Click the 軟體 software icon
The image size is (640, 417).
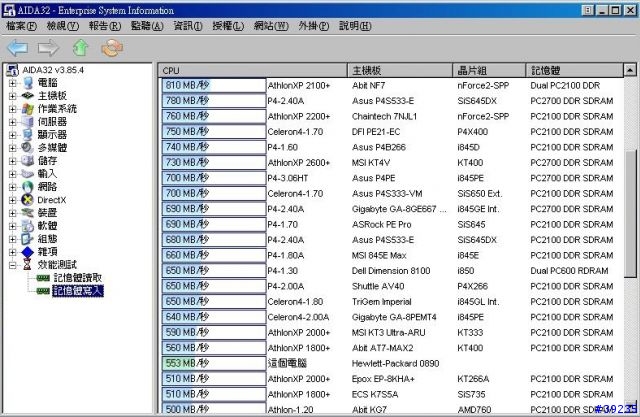coord(28,226)
